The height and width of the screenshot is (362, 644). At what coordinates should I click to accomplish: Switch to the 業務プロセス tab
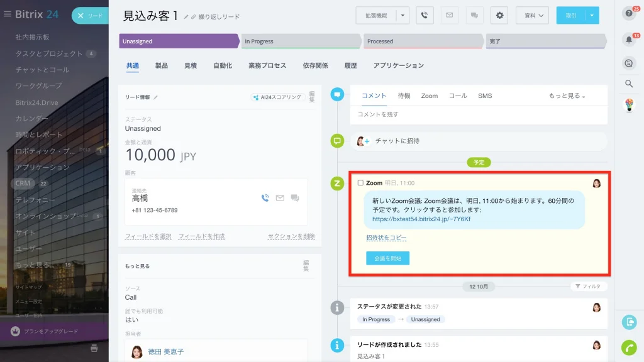click(x=267, y=65)
